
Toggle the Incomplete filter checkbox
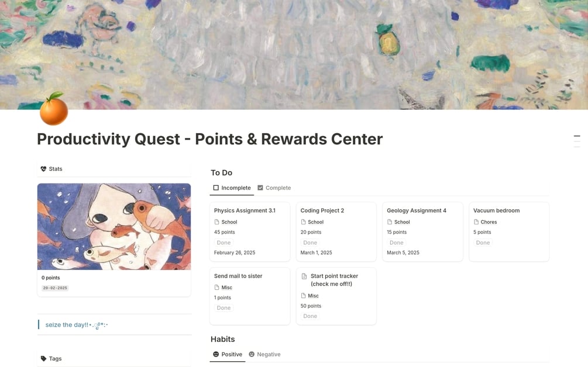(x=215, y=187)
